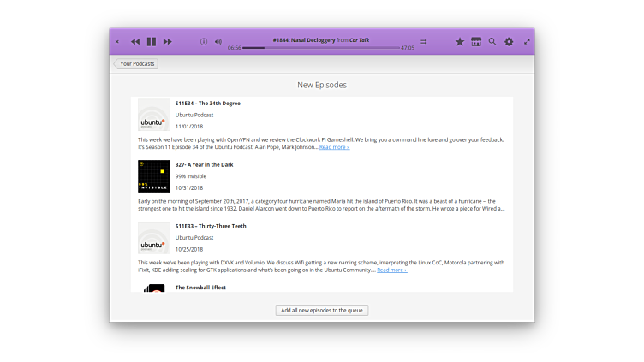Open search with the magnifier icon
Screen dimensions: 644x362
pos(492,41)
